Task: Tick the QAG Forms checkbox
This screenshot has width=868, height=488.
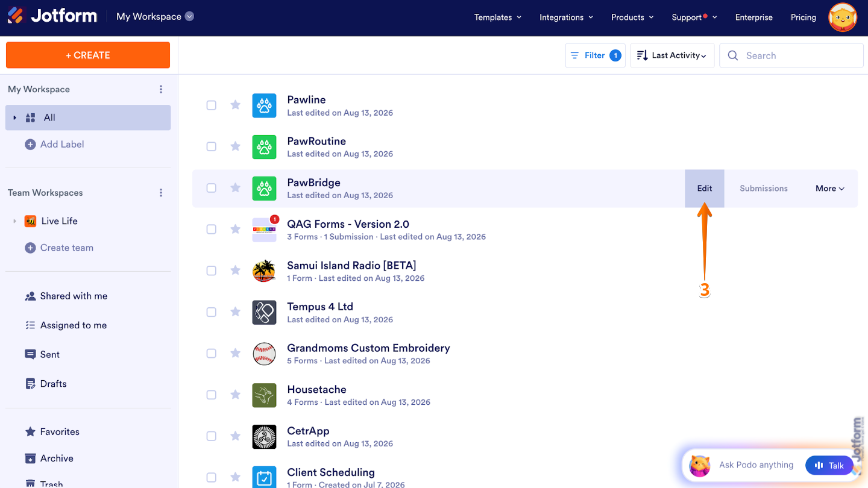Action: pyautogui.click(x=212, y=229)
